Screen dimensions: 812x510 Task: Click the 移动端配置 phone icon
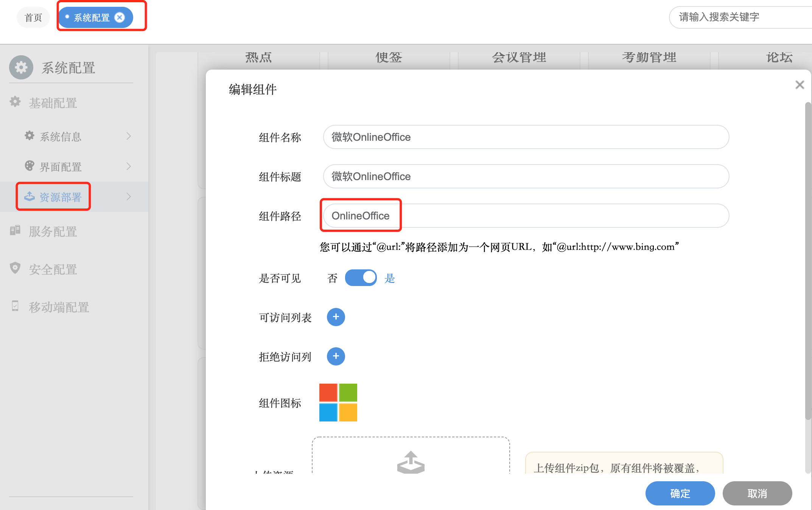[x=15, y=306]
